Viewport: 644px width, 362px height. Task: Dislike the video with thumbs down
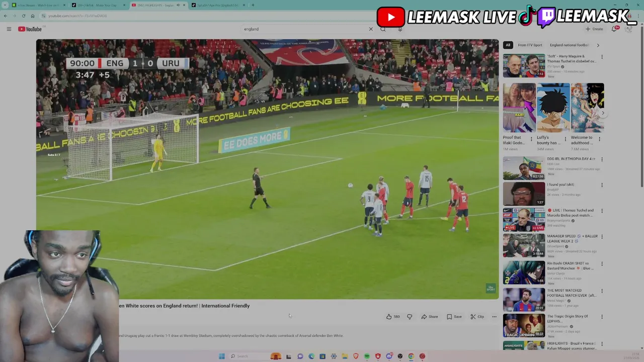410,317
